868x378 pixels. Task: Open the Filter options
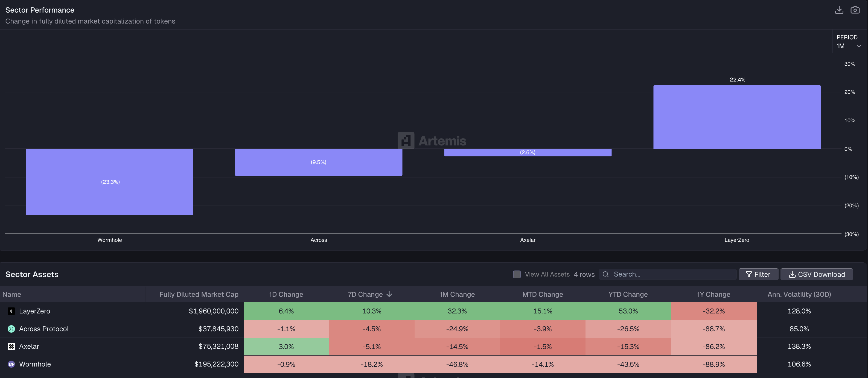pyautogui.click(x=758, y=274)
